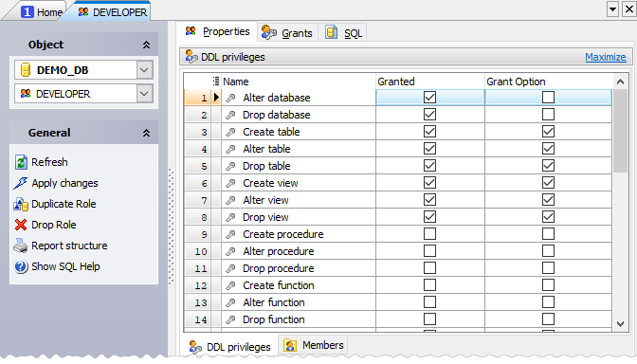Click the Duplicate Role icon
637x364 pixels.
click(x=21, y=204)
